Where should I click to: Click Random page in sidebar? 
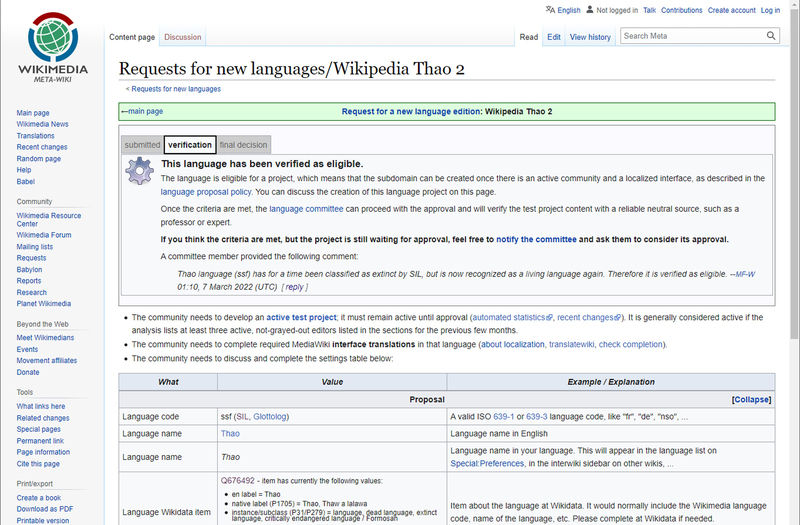[38, 159]
